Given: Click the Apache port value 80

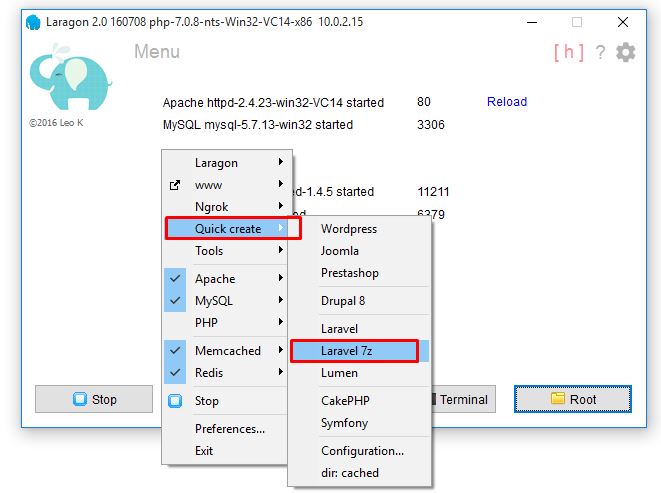Looking at the screenshot, I should pyautogui.click(x=424, y=102).
